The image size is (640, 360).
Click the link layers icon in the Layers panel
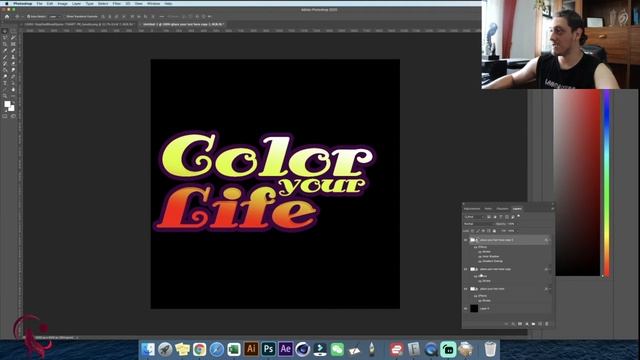click(x=507, y=324)
